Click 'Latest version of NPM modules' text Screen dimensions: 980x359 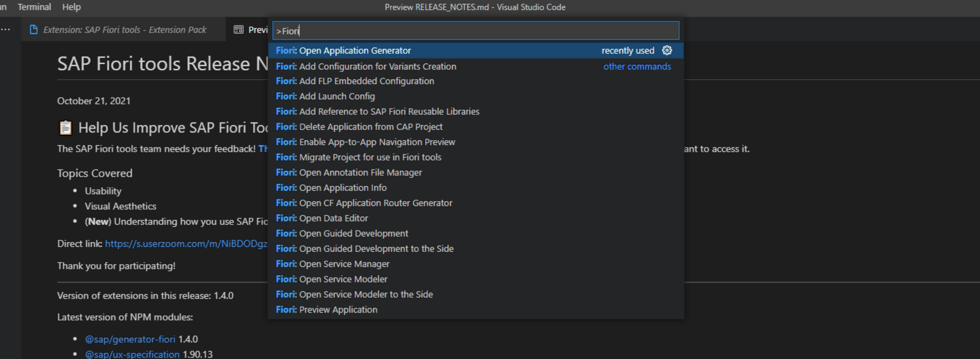coord(125,317)
